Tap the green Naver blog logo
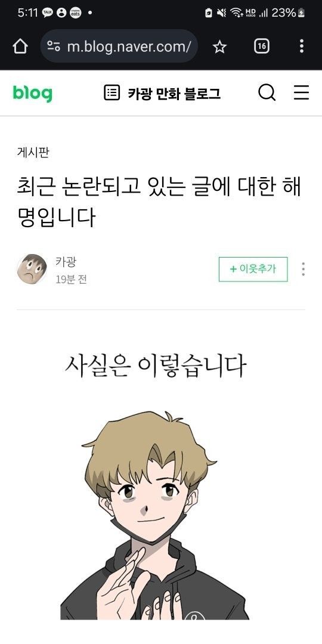The width and height of the screenshot is (322, 644). [x=32, y=93]
